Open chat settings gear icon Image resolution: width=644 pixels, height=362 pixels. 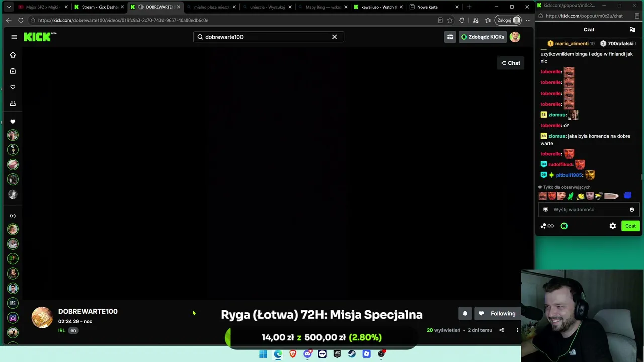(613, 226)
